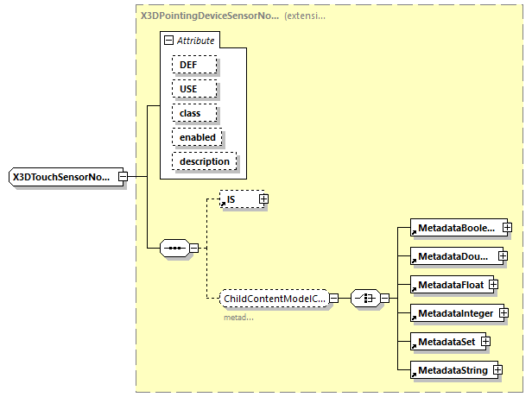Collapse the Attribute group box

click(168, 41)
